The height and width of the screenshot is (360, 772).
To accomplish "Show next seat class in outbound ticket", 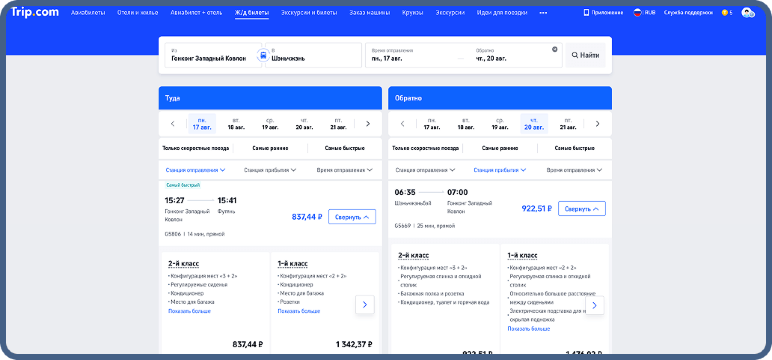I will point(365,305).
